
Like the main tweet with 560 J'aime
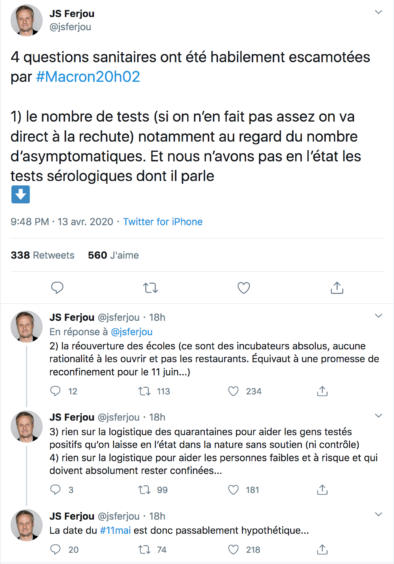(244, 288)
